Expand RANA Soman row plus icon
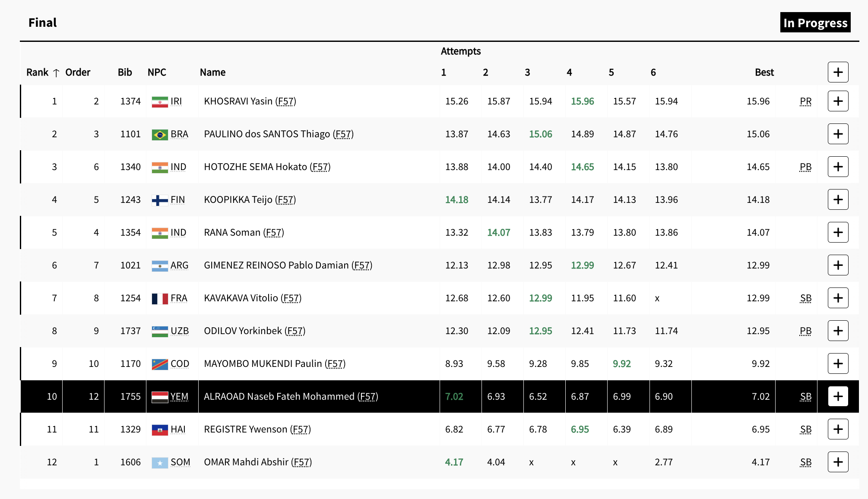The width and height of the screenshot is (868, 499). tap(838, 232)
